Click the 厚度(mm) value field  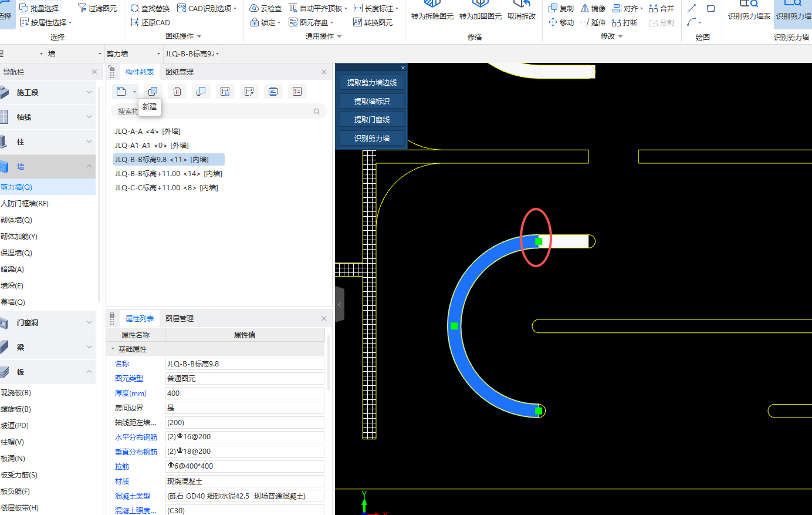tap(244, 393)
